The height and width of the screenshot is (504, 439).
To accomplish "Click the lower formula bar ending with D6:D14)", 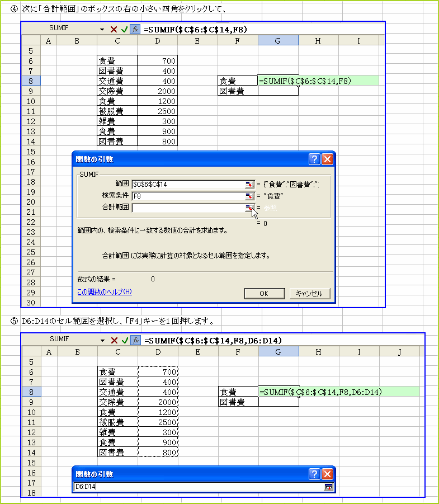I will coord(213,341).
